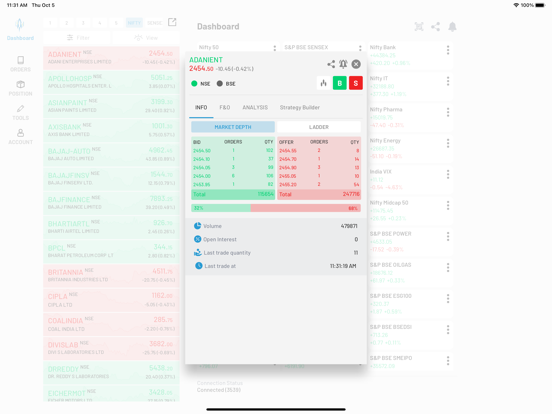This screenshot has height=414, width=552.
Task: Open the chart icon in ADANIENT popup
Action: pyautogui.click(x=324, y=83)
